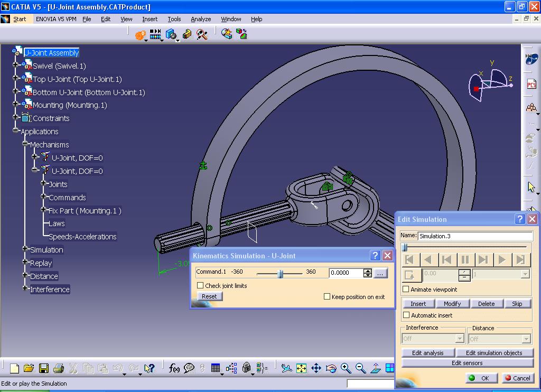Open the File menu
This screenshot has height=392, width=541.
click(x=87, y=19)
